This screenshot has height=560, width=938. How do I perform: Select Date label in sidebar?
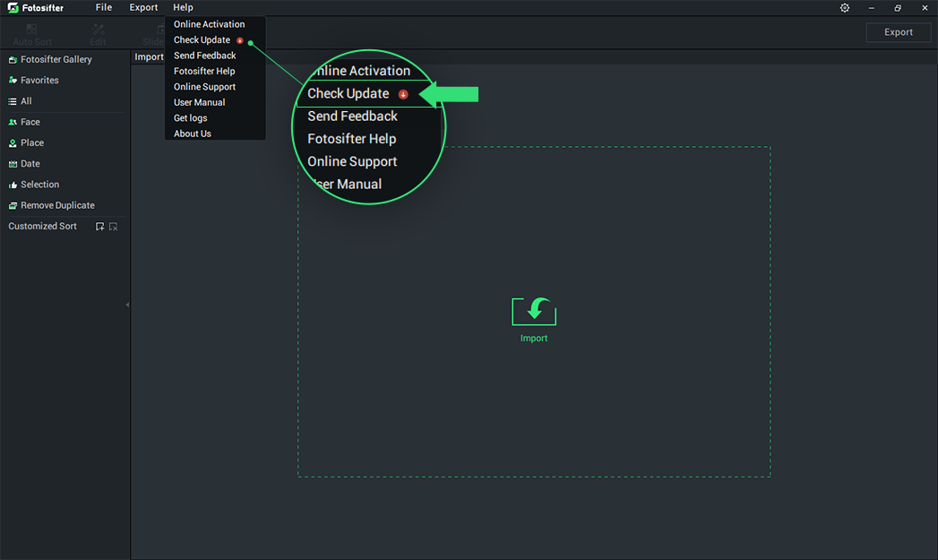pos(30,164)
